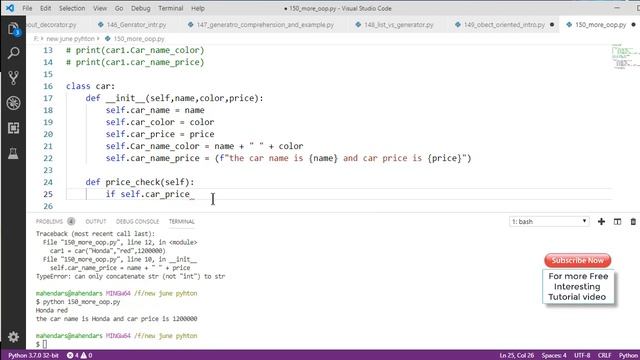Show the OUTPUT panel tab
This screenshot has width=640, height=360.
(96, 222)
